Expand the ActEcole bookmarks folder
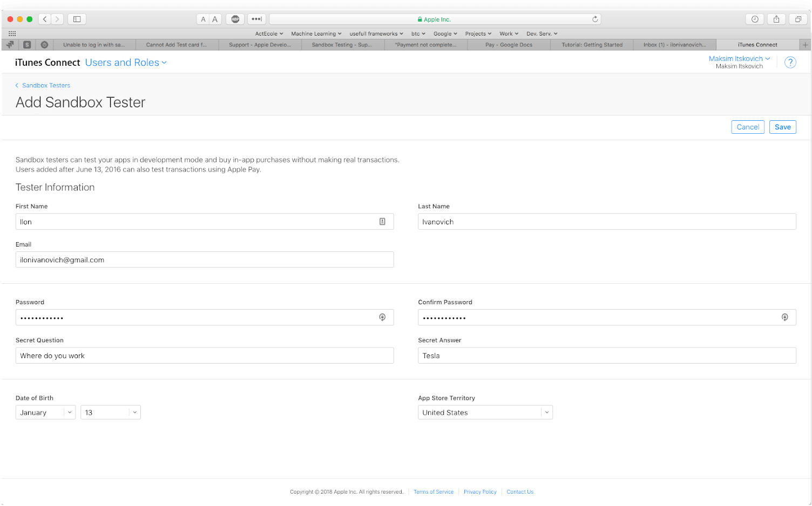The width and height of the screenshot is (812, 506). (x=269, y=33)
